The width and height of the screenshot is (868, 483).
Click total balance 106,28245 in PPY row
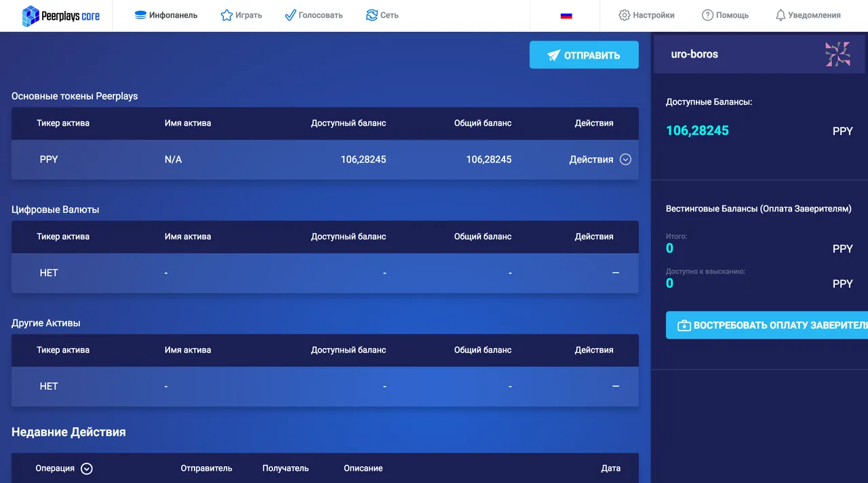click(488, 159)
